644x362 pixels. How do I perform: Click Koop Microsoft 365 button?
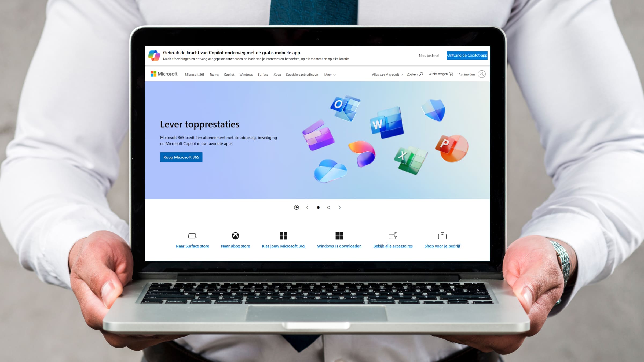(181, 157)
